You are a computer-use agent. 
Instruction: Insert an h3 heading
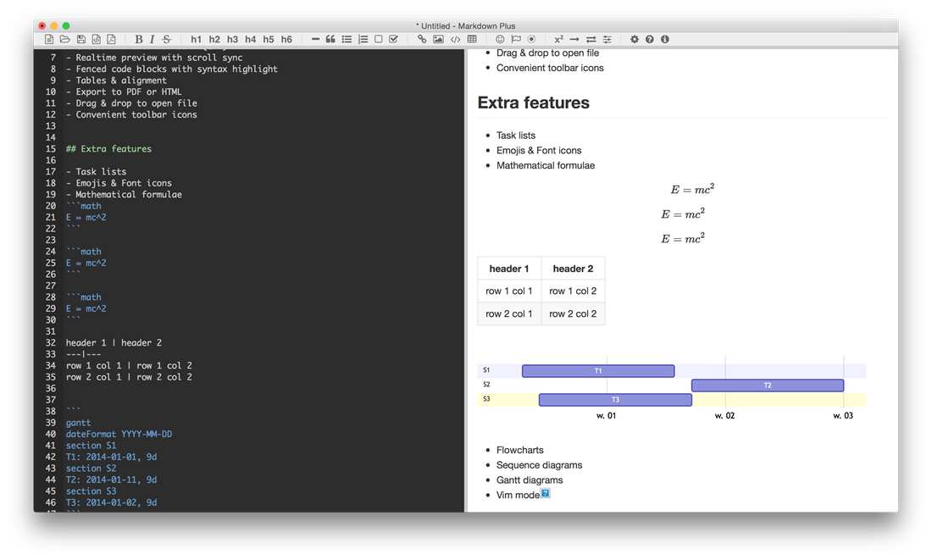click(232, 40)
